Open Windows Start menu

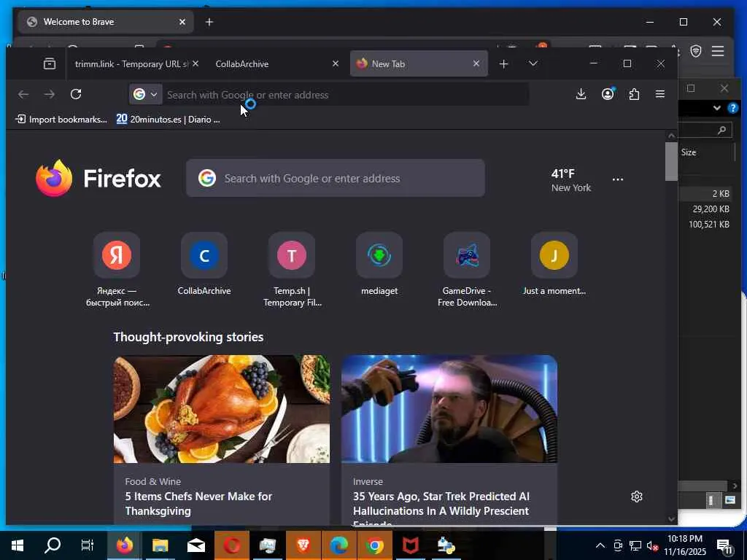click(18, 545)
